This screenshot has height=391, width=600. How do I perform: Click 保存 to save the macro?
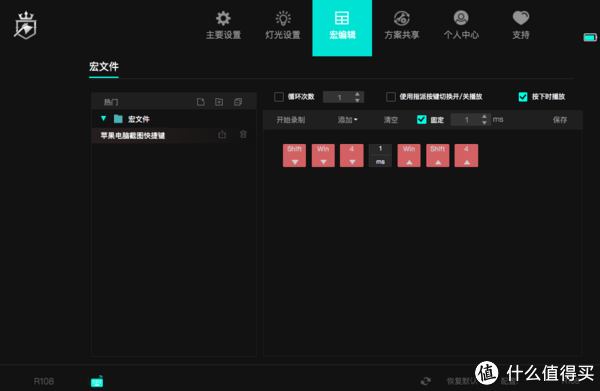point(560,120)
